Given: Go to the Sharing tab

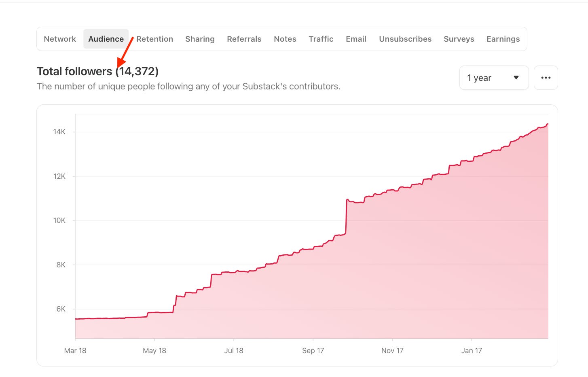Looking at the screenshot, I should coord(200,39).
